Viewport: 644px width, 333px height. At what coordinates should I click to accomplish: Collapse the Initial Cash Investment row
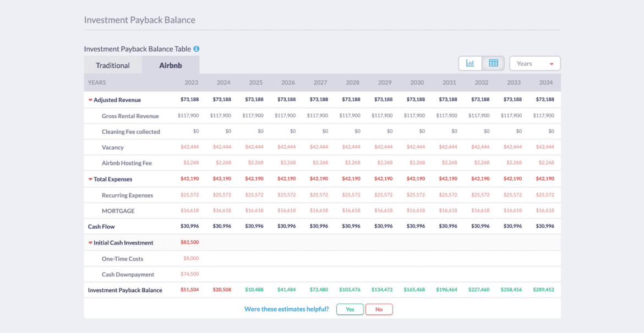point(90,243)
